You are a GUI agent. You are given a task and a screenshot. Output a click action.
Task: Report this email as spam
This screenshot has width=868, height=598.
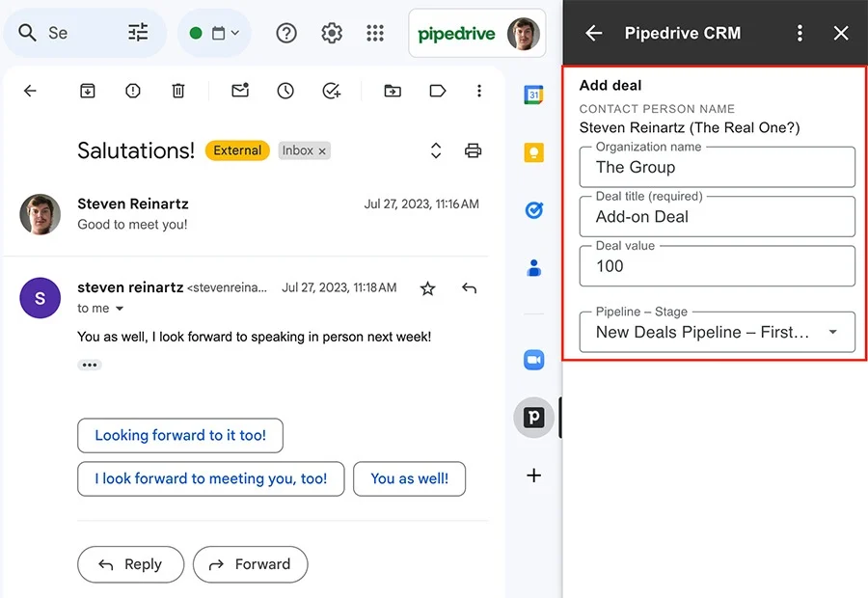click(x=133, y=91)
